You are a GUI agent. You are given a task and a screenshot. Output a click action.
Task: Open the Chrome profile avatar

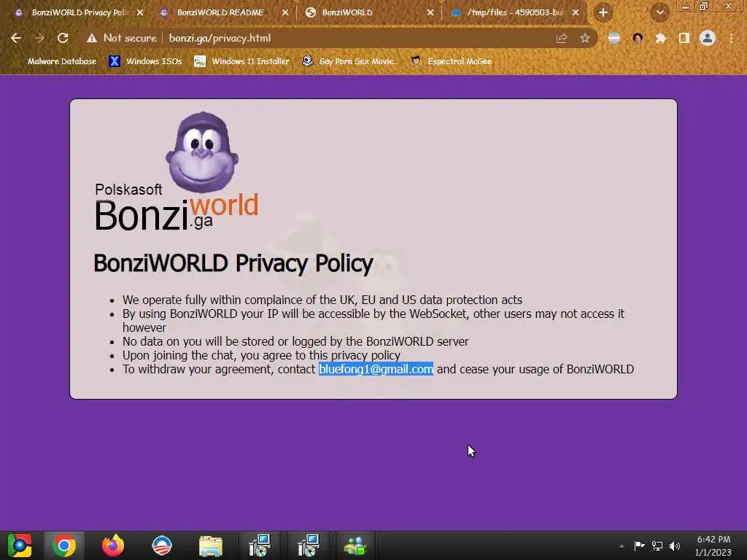[708, 38]
